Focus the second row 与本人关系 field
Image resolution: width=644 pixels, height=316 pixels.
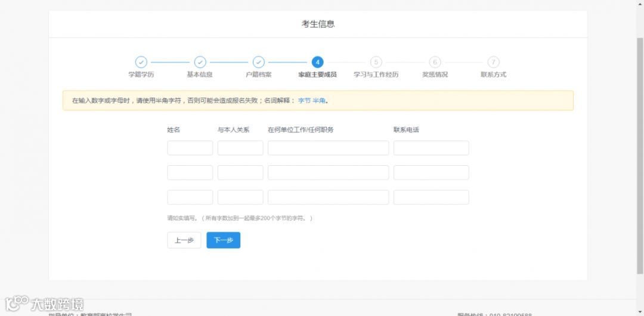(x=240, y=172)
